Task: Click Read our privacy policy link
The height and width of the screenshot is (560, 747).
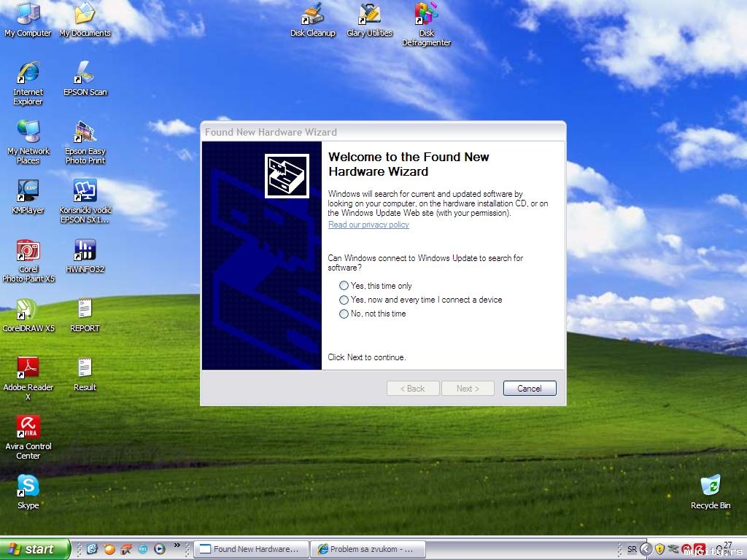Action: pos(368,225)
